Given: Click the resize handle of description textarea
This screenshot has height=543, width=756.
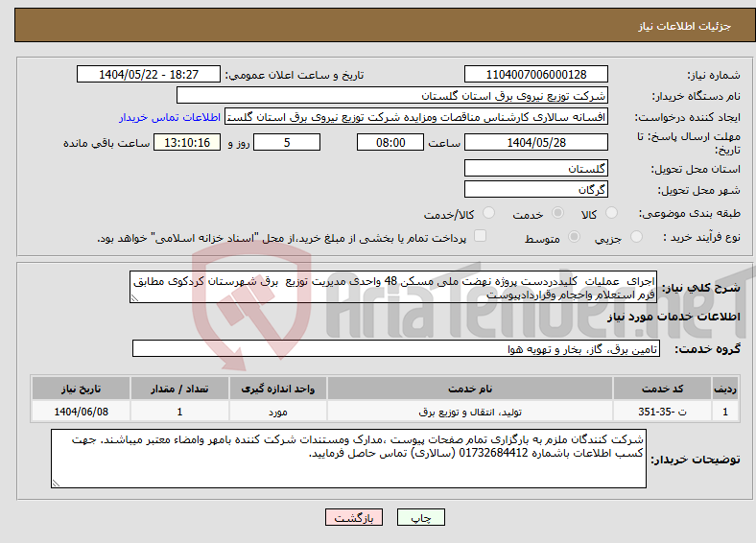Looking at the screenshot, I should pos(134,298).
